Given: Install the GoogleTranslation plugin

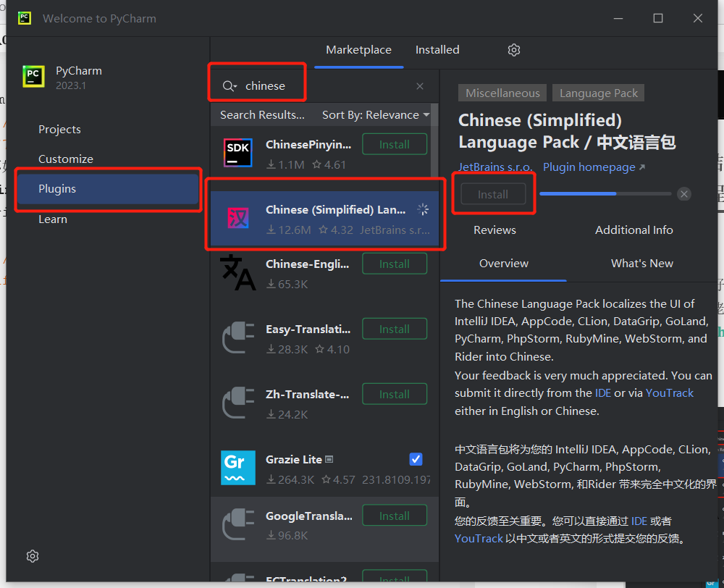Looking at the screenshot, I should [x=395, y=516].
